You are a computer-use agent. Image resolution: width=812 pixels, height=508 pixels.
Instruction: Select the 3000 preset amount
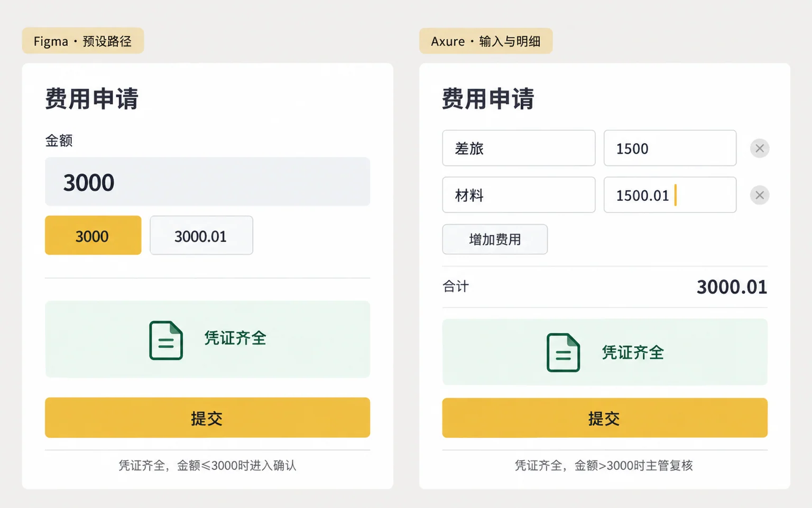tap(93, 235)
